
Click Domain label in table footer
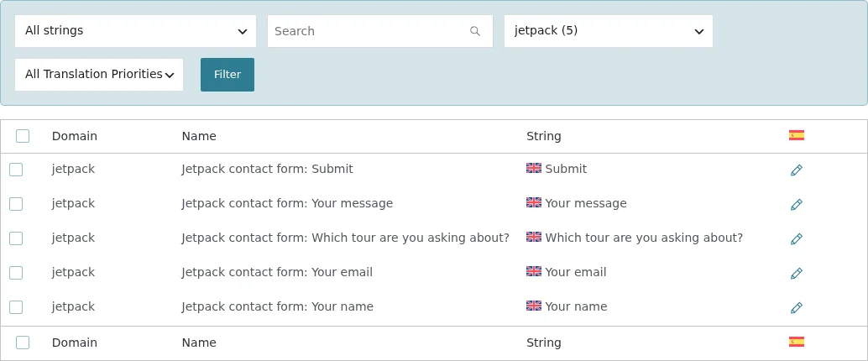74,343
